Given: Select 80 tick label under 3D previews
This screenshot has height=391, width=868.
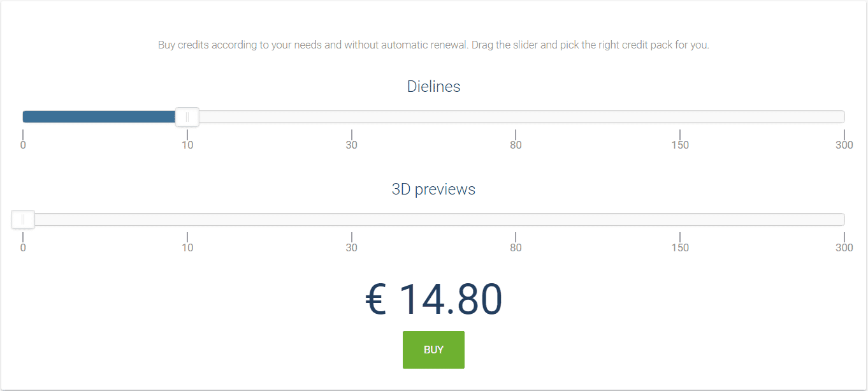Looking at the screenshot, I should click(516, 247).
